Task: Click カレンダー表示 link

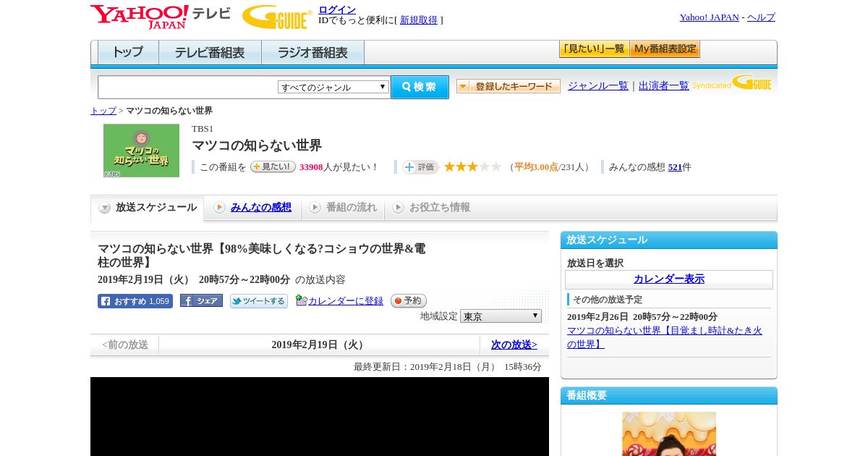Action: coord(669,279)
